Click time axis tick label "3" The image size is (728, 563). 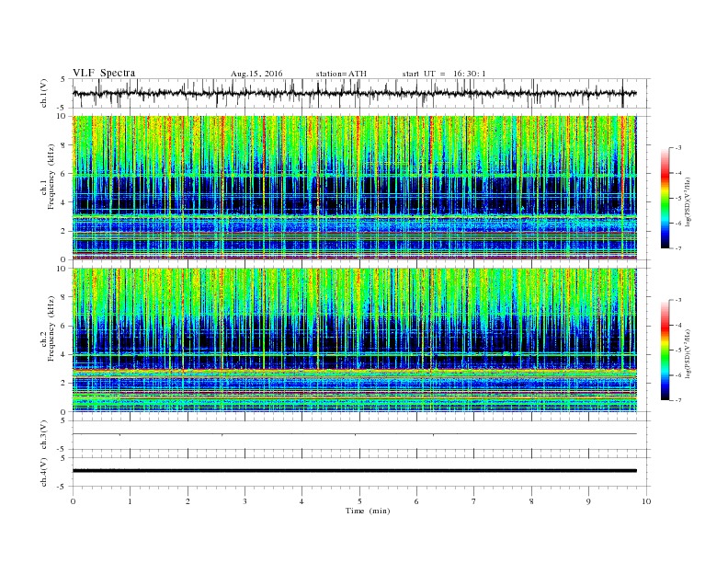click(245, 501)
